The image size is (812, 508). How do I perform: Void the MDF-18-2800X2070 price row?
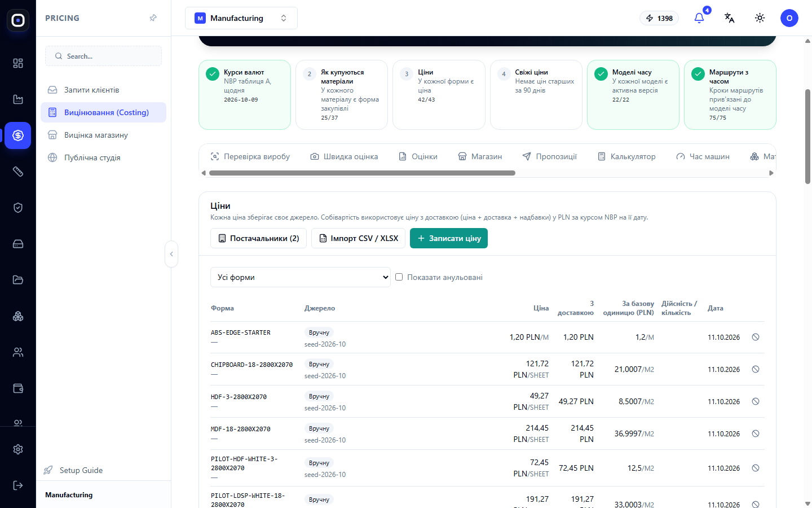756,433
